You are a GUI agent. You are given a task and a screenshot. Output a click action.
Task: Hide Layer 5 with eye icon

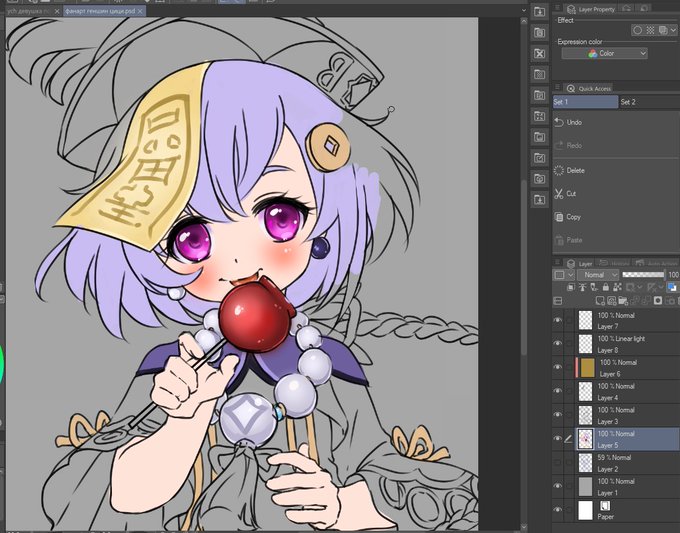(x=558, y=438)
